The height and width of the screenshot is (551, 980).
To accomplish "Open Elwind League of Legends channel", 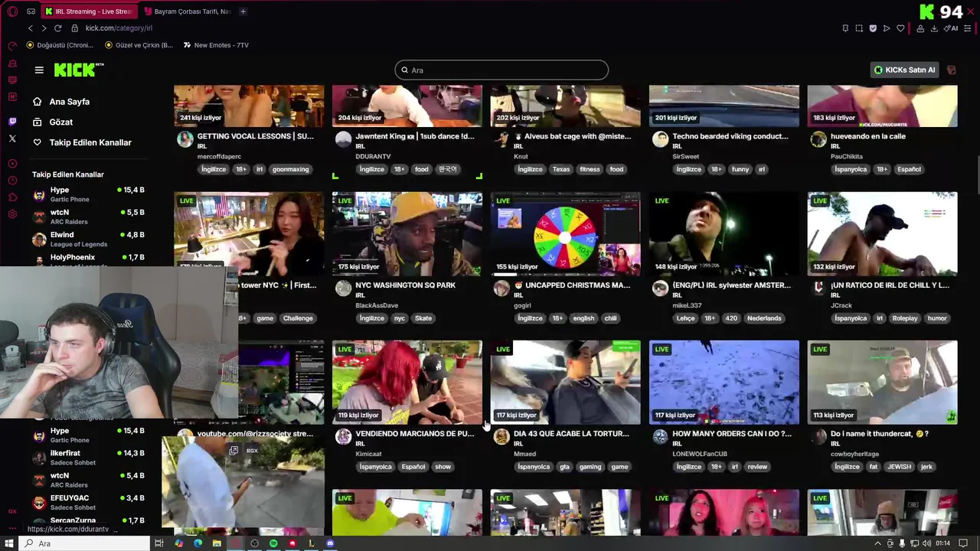I will [89, 239].
